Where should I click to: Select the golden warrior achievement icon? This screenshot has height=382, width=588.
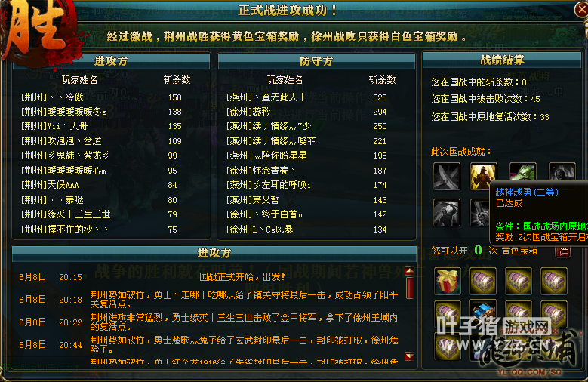tap(483, 177)
